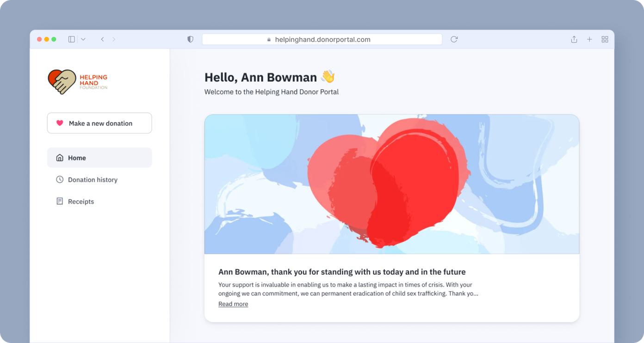The width and height of the screenshot is (644, 343).
Task: Click the address bar to edit the URL
Action: pyautogui.click(x=322, y=39)
